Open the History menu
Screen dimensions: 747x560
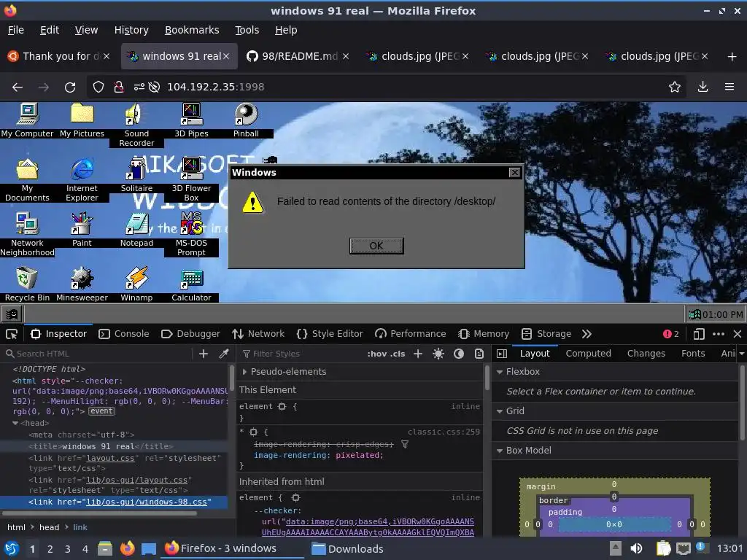[131, 30]
